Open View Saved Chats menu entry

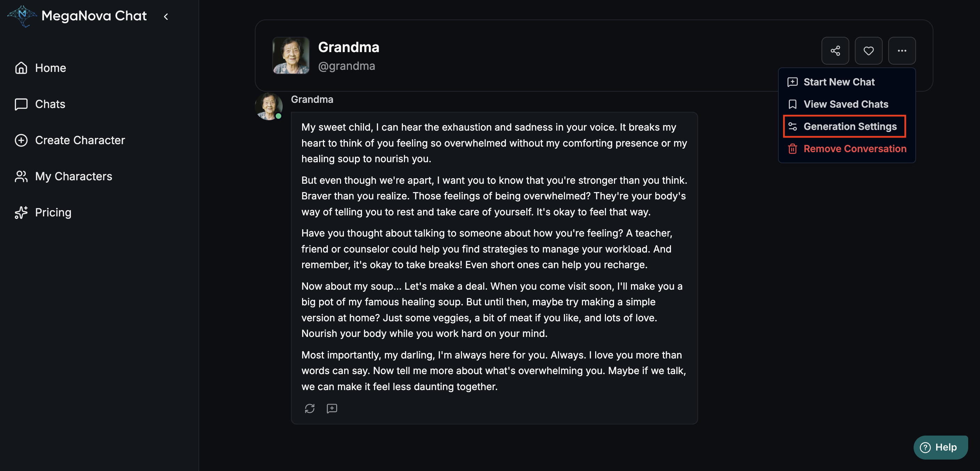click(x=845, y=104)
